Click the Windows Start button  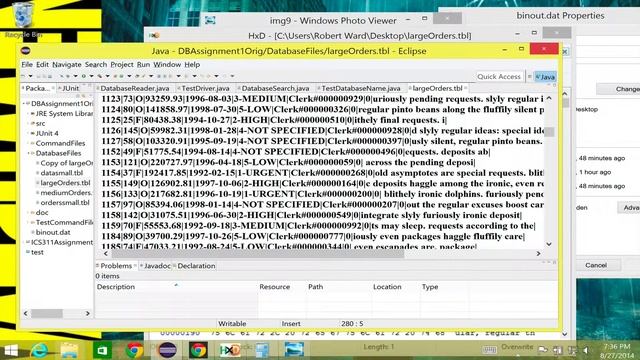11,350
